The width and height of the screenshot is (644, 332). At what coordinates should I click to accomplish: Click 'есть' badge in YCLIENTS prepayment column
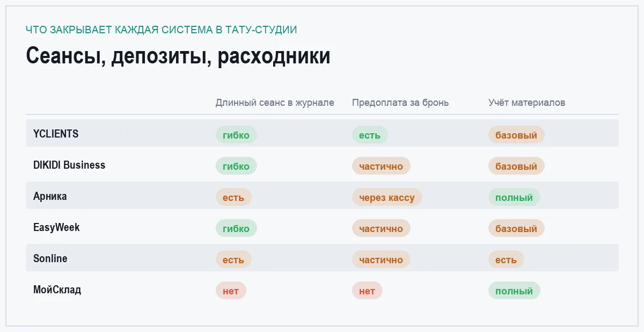370,135
